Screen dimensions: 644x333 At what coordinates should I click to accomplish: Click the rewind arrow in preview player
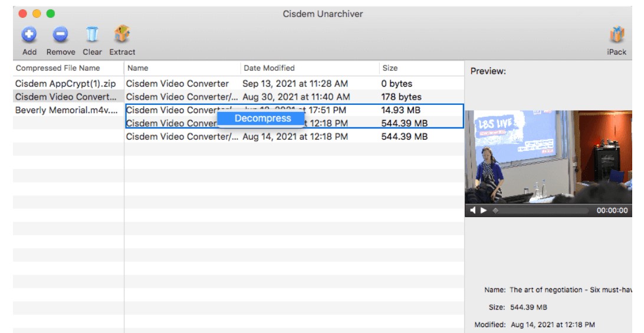(x=473, y=210)
